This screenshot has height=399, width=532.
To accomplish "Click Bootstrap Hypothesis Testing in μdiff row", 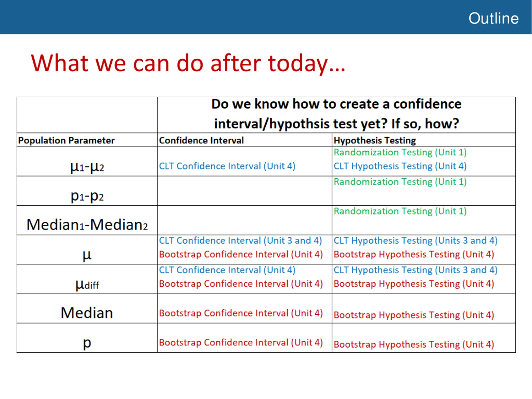I will pos(414,284).
